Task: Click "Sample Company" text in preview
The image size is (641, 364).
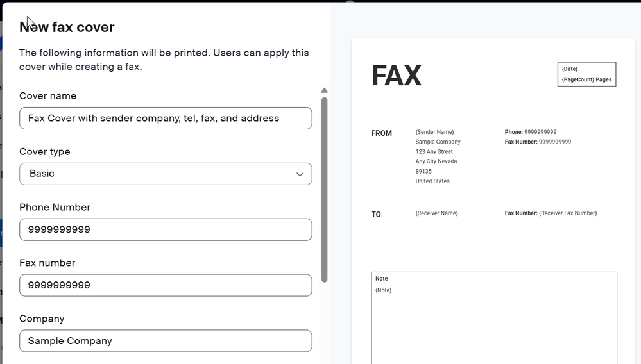Action: point(438,142)
